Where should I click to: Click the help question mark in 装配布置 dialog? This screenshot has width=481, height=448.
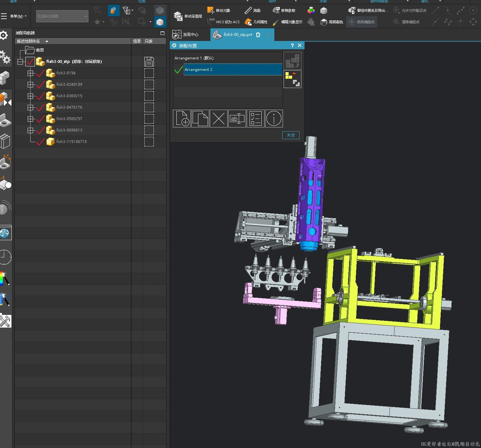point(292,45)
